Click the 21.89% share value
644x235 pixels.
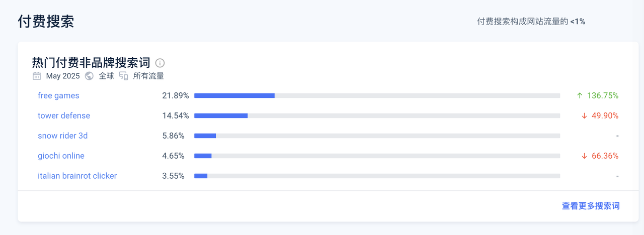(175, 95)
